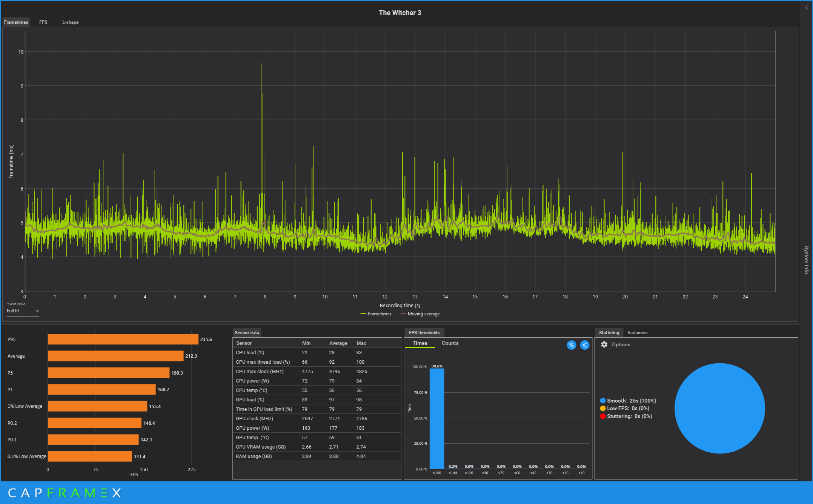Click the Max column header in sensor table
The image size is (813, 504).
[x=361, y=343]
